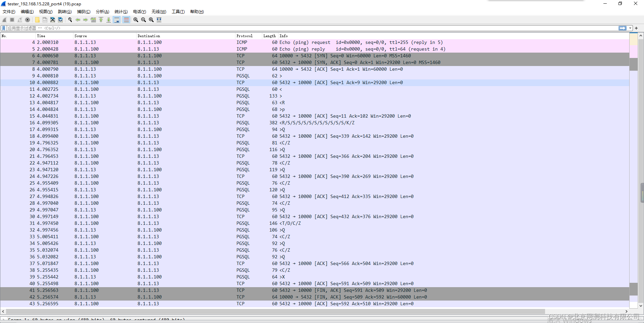This screenshot has height=323, width=644.
Task: Save the capture file icon
Action: [x=45, y=20]
